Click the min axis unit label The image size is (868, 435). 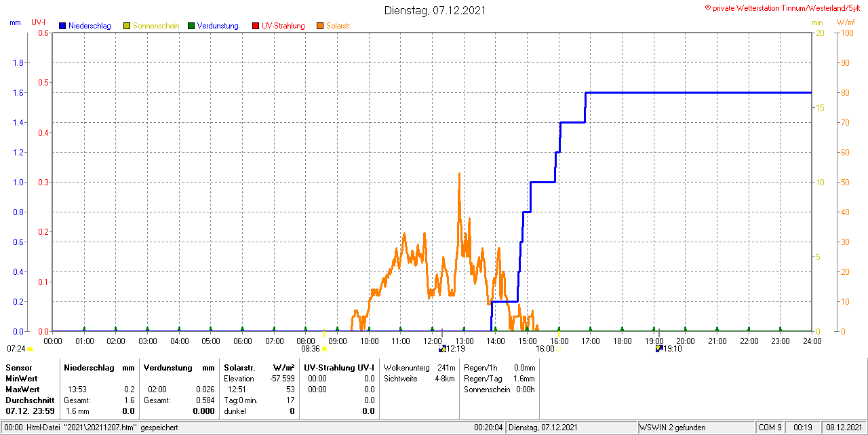[x=818, y=22]
